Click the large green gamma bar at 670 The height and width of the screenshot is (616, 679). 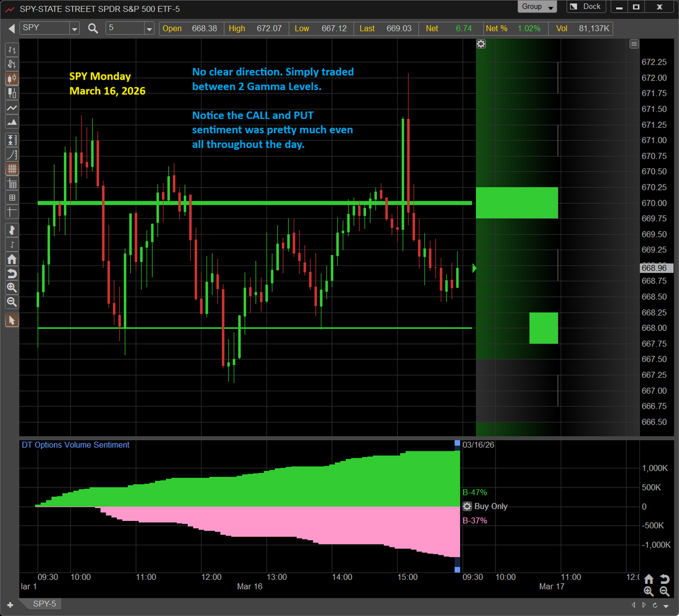(517, 203)
